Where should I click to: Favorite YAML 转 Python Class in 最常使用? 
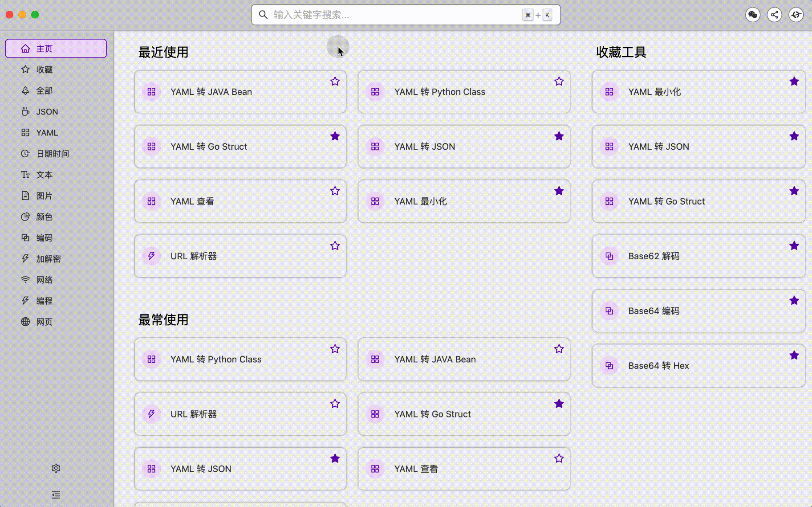click(335, 349)
